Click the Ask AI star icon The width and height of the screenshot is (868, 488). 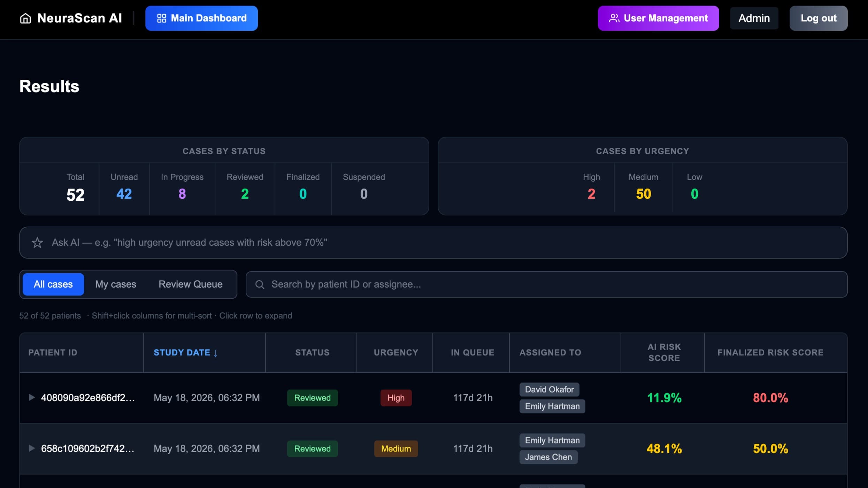[37, 243]
